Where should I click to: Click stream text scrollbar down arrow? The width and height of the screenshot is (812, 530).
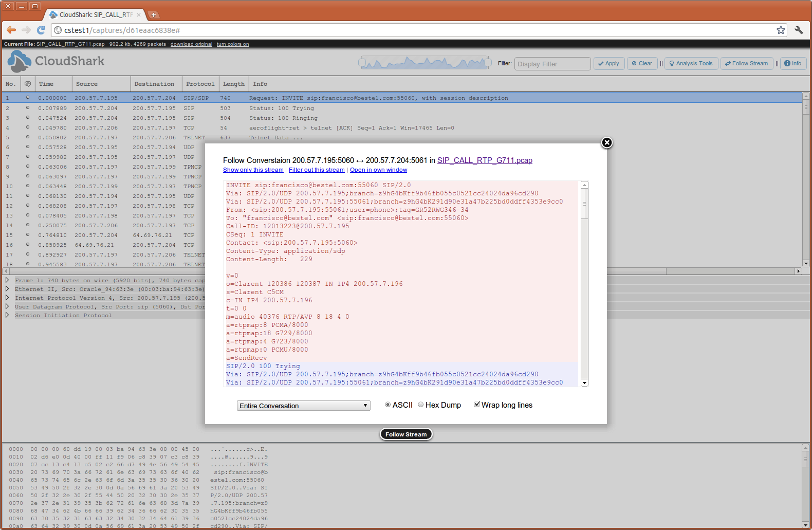coord(584,382)
